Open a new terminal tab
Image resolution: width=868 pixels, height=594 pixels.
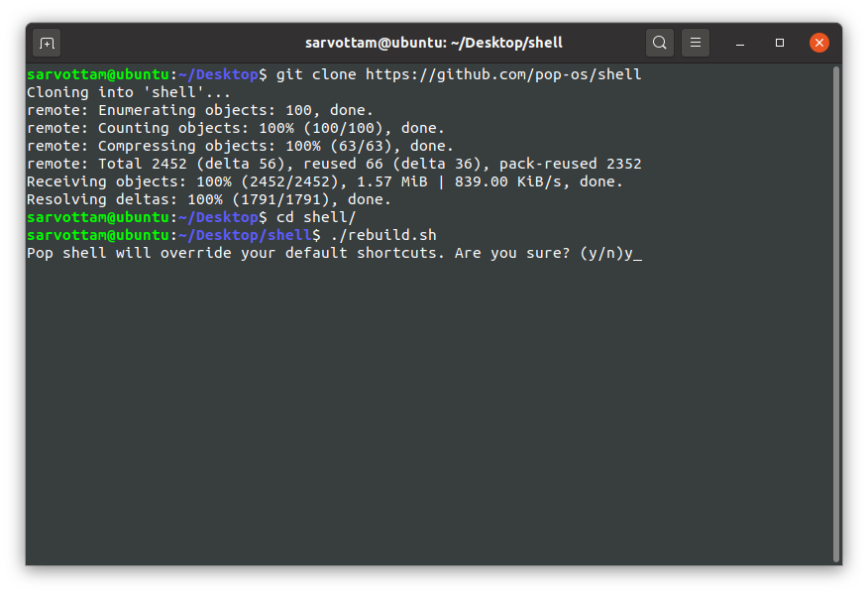point(47,44)
